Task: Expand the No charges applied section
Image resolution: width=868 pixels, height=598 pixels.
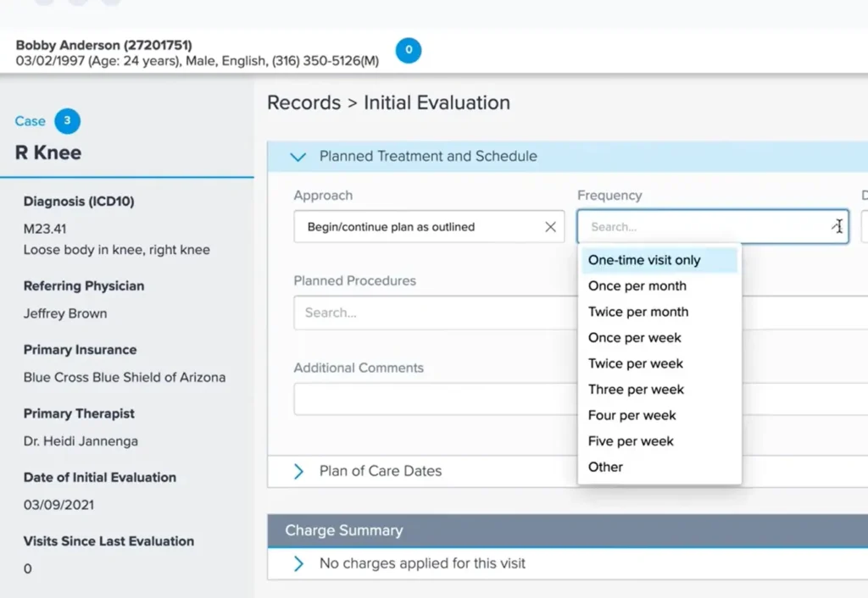Action: (298, 564)
